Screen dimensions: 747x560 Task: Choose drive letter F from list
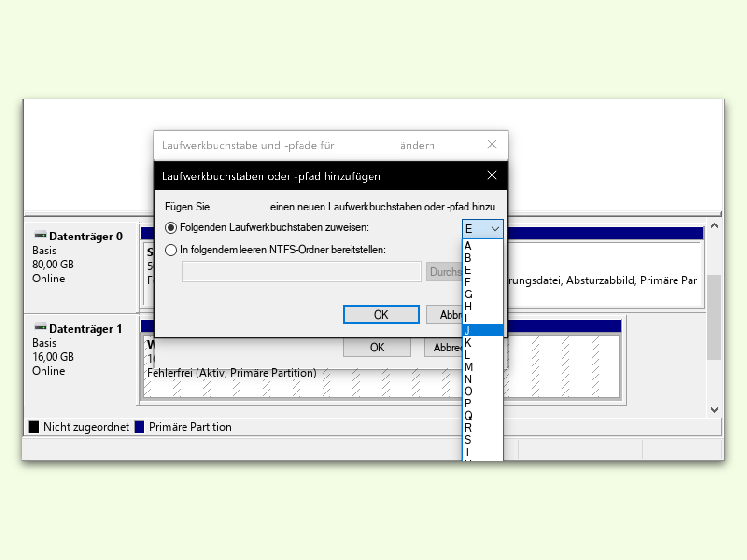coord(483,282)
